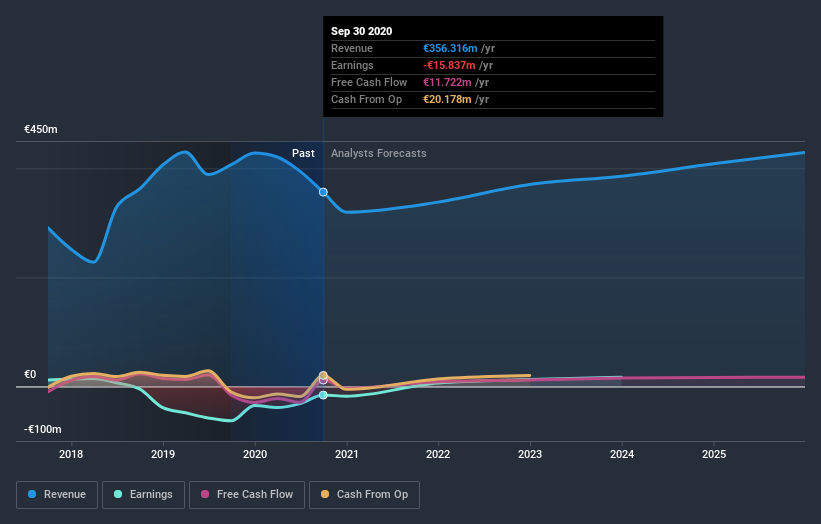This screenshot has height=524, width=821.
Task: Toggle the Earnings legend series
Action: coord(143,495)
